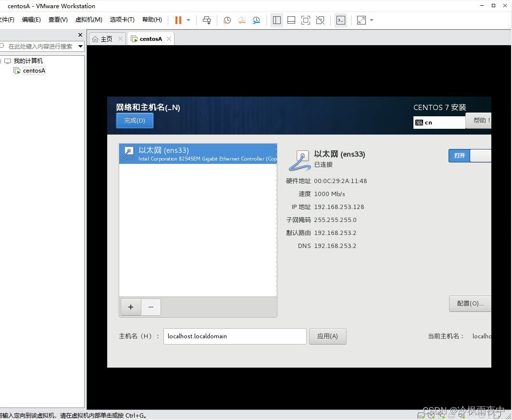The width and height of the screenshot is (512, 420).
Task: Click the IP address 192.168.253.128
Action: pyautogui.click(x=339, y=207)
